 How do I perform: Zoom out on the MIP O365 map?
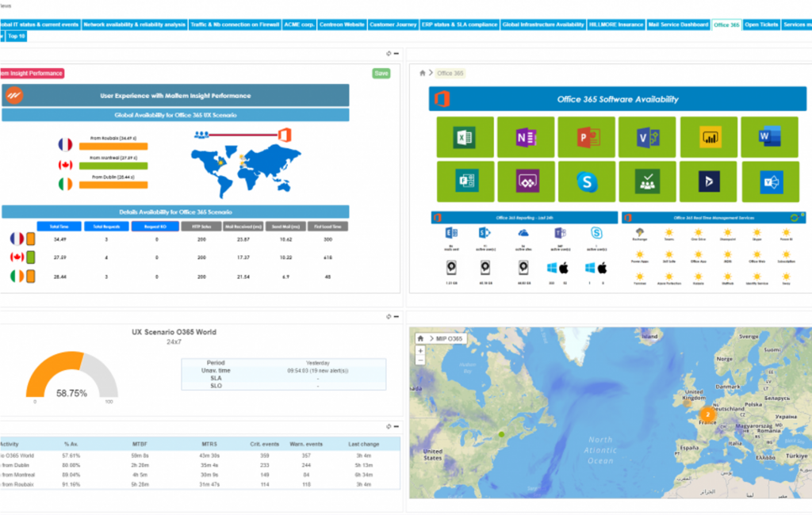[x=420, y=360]
